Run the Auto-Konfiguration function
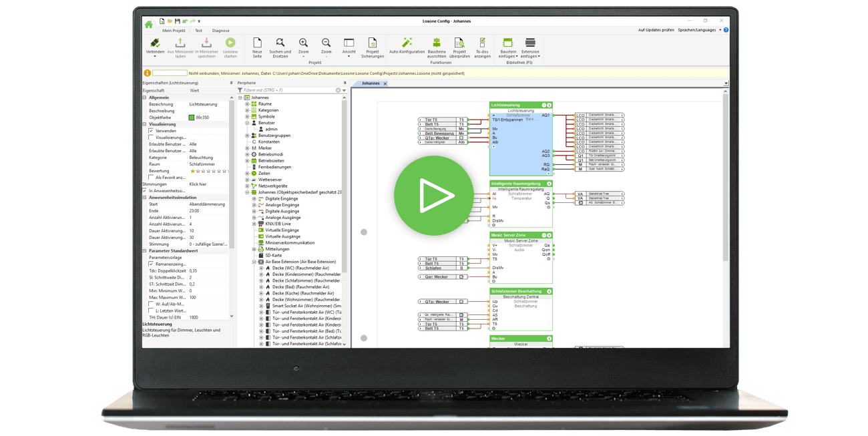This screenshot has width=868, height=436. [x=407, y=45]
